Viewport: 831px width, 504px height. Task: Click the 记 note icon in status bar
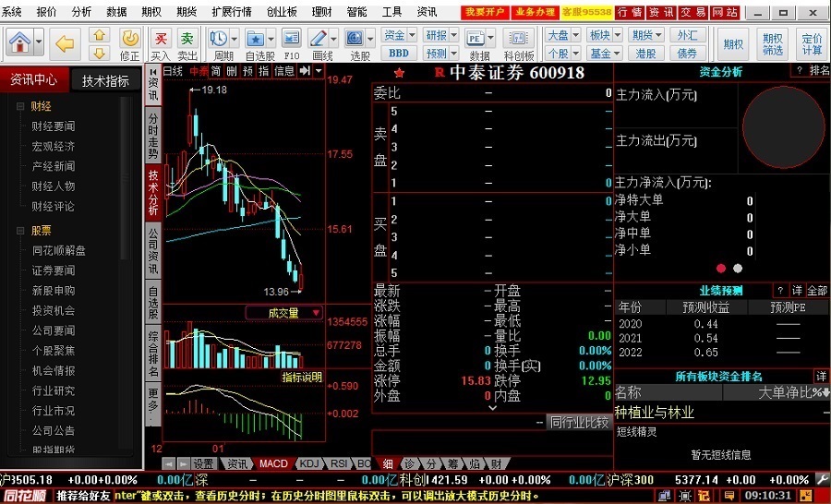coord(705,496)
